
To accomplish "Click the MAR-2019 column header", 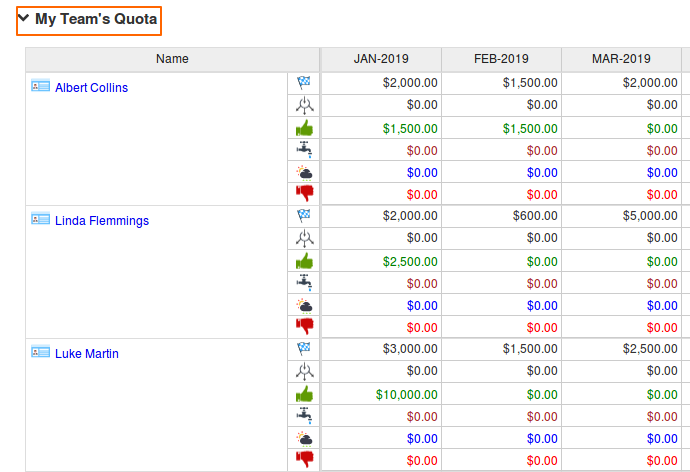I will coord(621,59).
